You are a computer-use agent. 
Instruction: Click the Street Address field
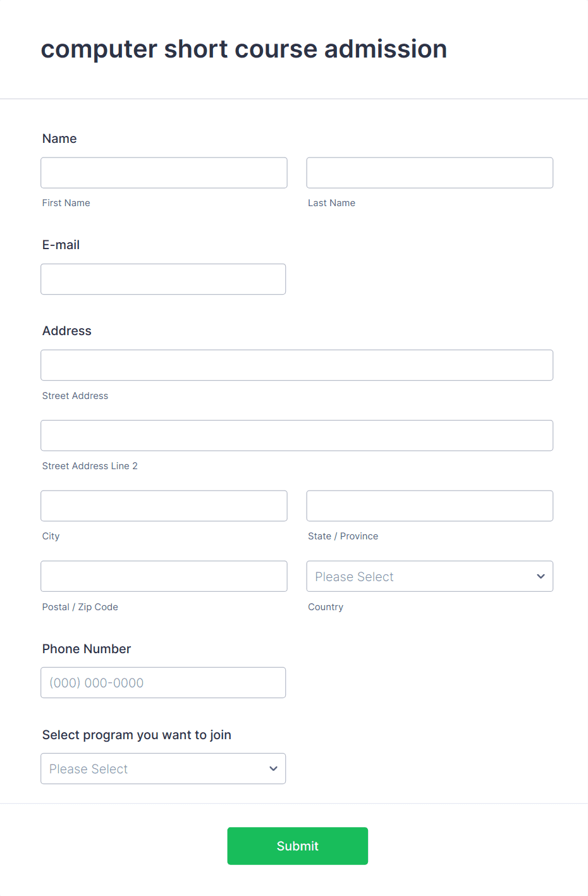pyautogui.click(x=297, y=365)
